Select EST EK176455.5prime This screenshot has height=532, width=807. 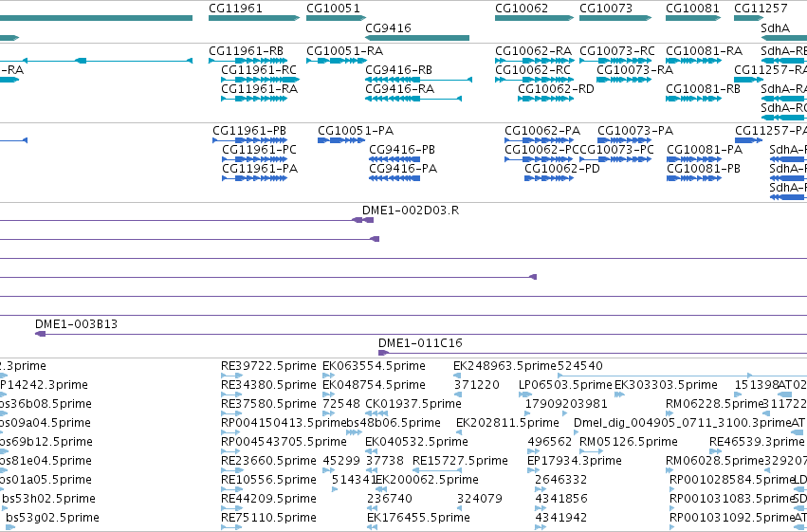(372, 527)
